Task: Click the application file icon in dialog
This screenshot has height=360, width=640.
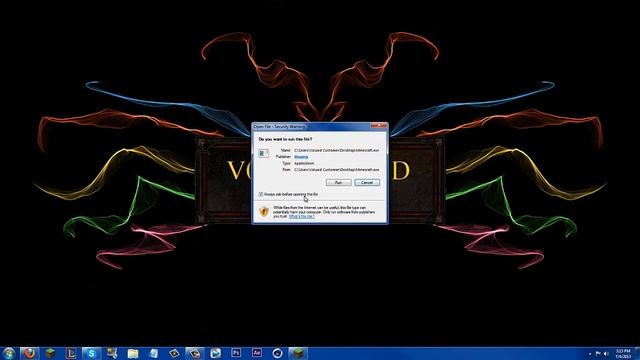Action: point(264,153)
